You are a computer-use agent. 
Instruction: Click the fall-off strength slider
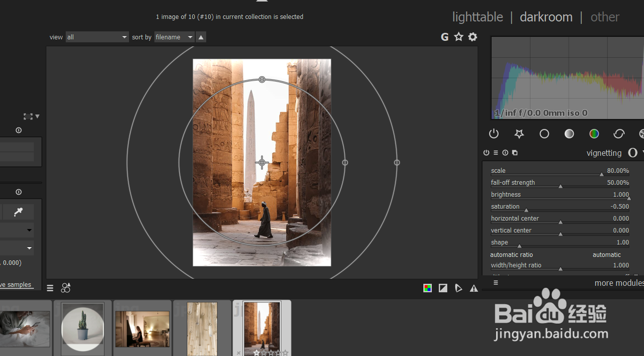click(560, 183)
